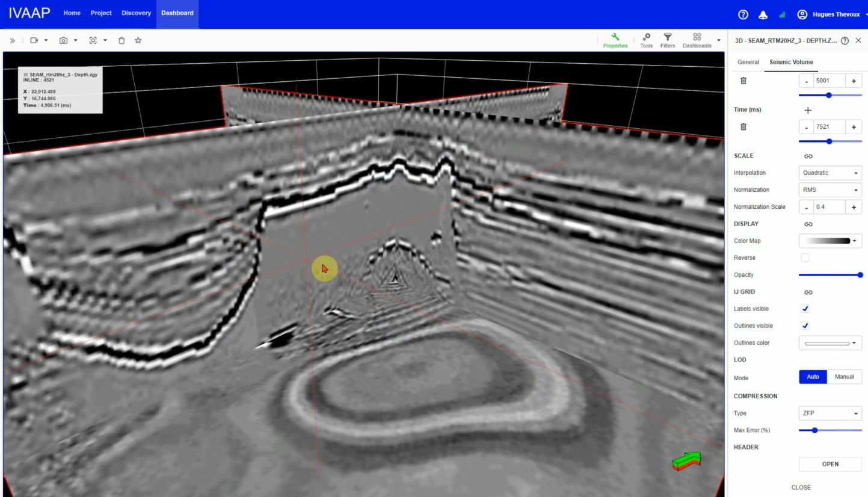Click the fit-to-view focus icon
This screenshot has width=868, height=497.
(93, 40)
